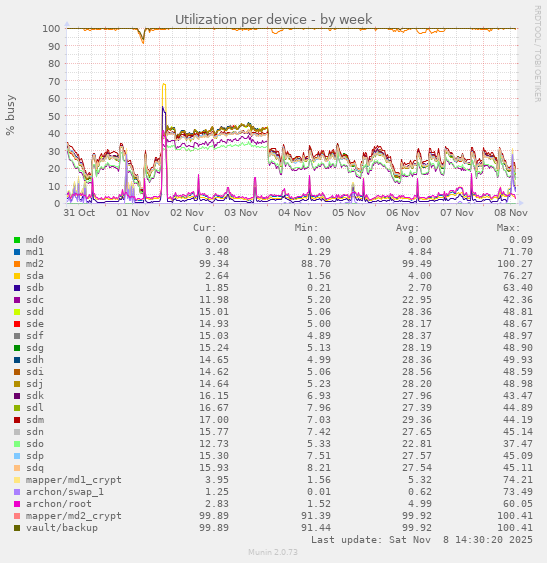
Task: Click the 'sdi' legend label
Action: point(35,372)
